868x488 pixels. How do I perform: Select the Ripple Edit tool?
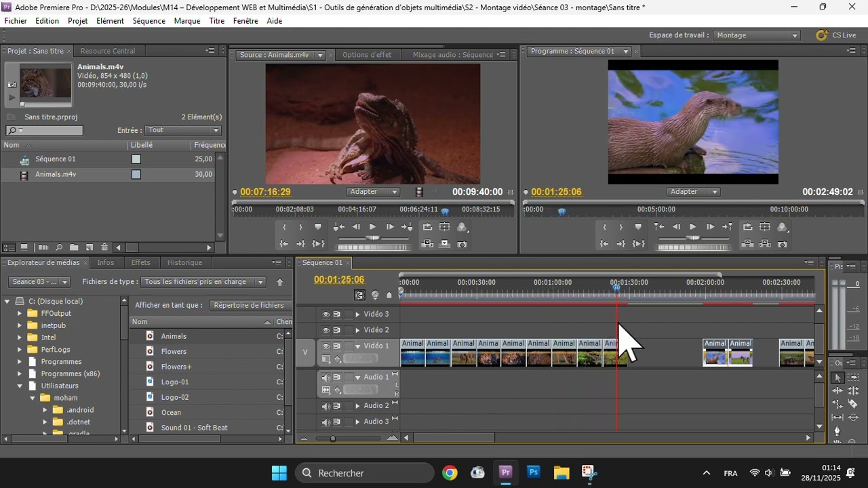click(837, 391)
